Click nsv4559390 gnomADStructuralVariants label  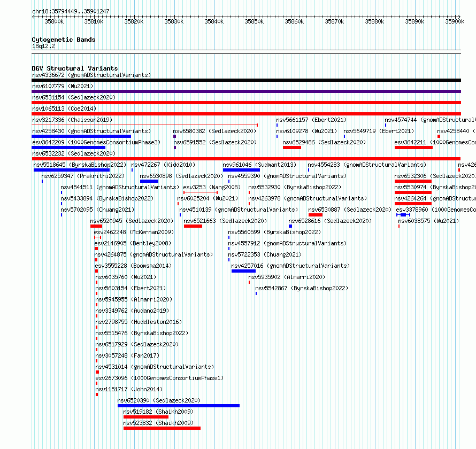pyautogui.click(x=287, y=176)
